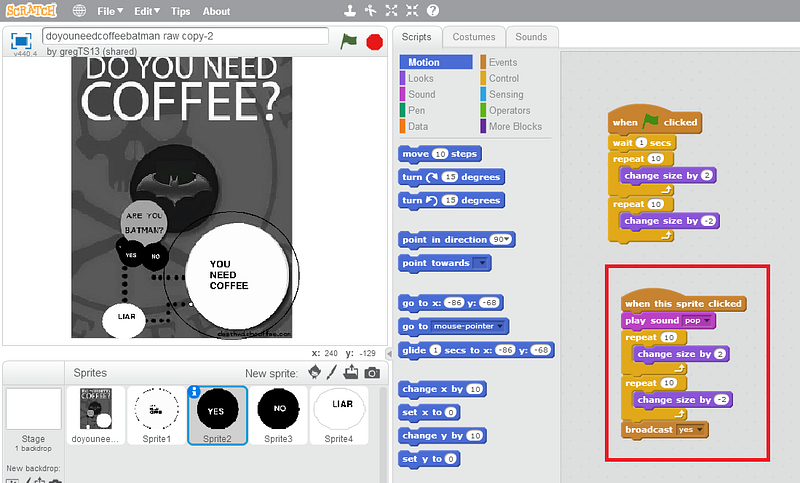Click the LIAR circle on the stage
Image resolution: width=800 pixels, height=483 pixels.
[x=124, y=320]
